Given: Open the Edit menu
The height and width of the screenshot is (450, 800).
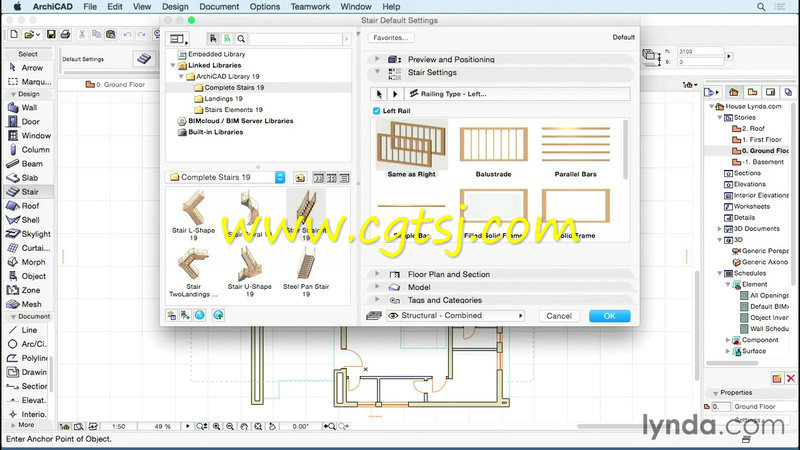Looking at the screenshot, I should click(x=115, y=7).
